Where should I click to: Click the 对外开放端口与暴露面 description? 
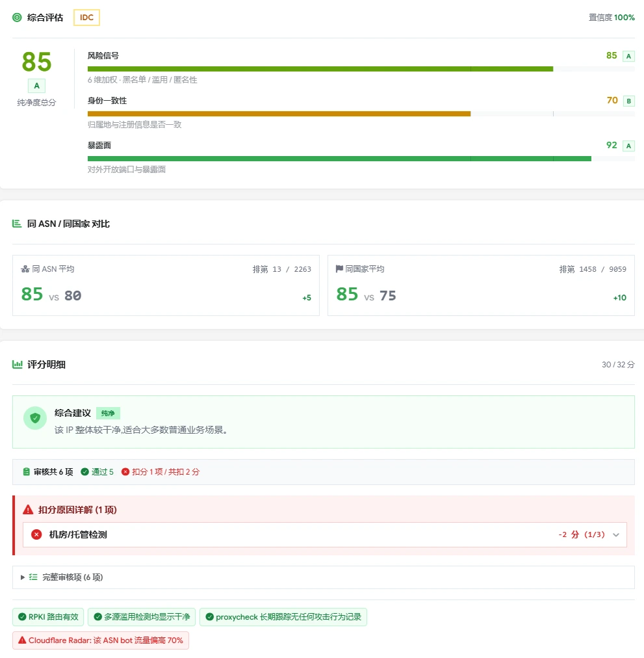point(127,170)
